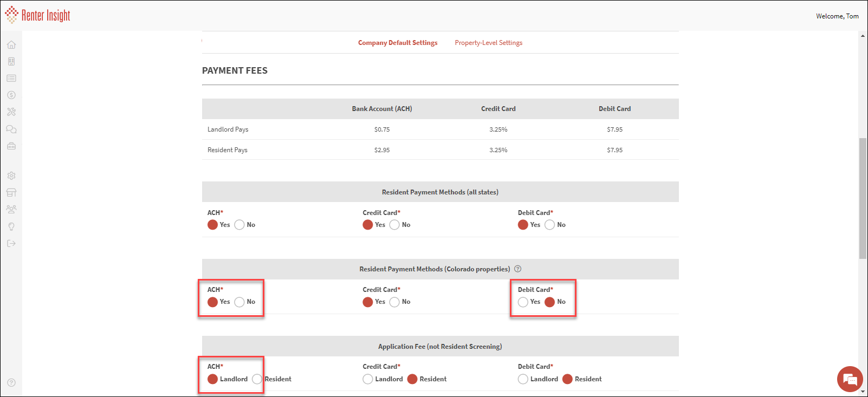Click Landlord Pays credit card 3.25%
Screen dimensions: 868x397
click(498, 129)
